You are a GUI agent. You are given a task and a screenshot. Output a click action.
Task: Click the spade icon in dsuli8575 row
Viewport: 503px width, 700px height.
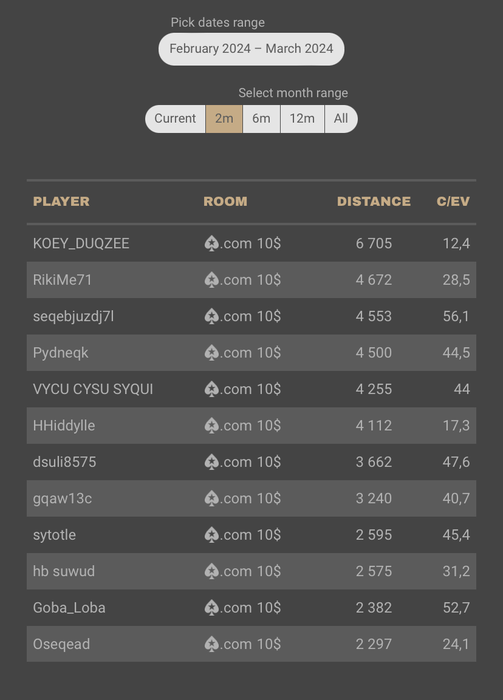(x=212, y=462)
